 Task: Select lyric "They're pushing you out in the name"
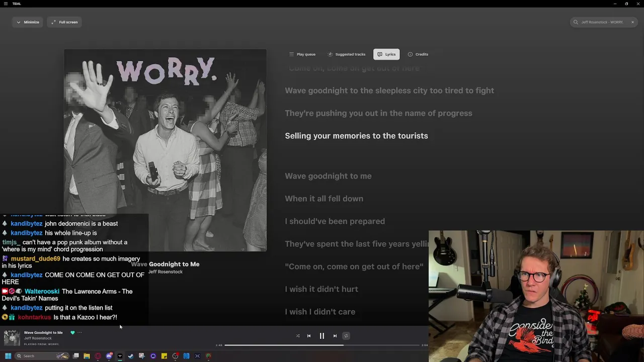(378, 113)
